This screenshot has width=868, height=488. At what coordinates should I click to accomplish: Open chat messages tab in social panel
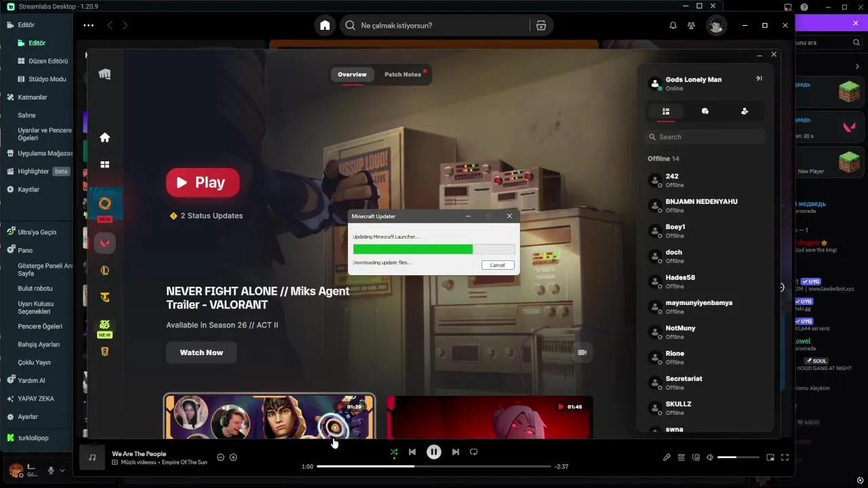(x=705, y=111)
